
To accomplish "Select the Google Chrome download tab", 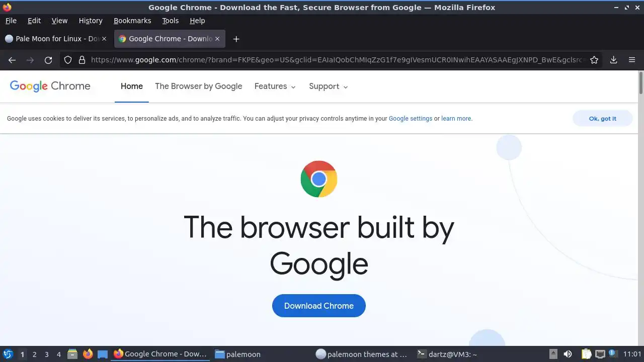I will (x=170, y=39).
